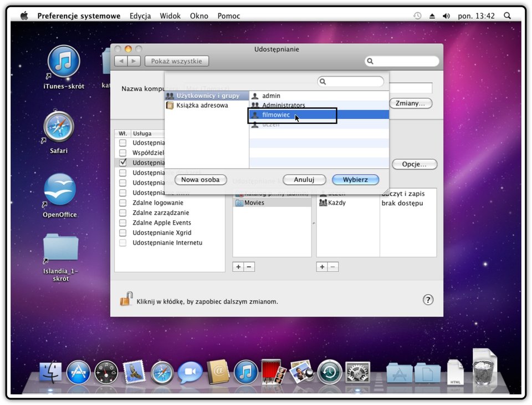Click the volume icon in menu bar
Image resolution: width=532 pixels, height=405 pixels.
click(446, 16)
